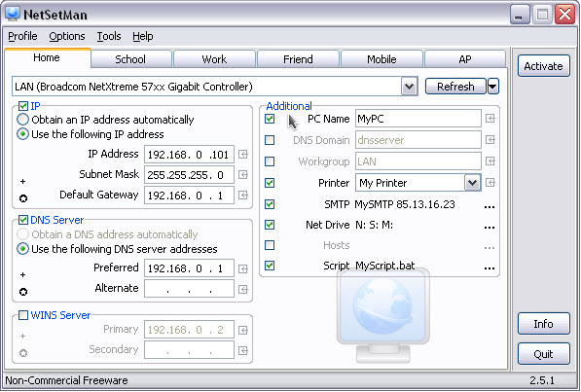Screen dimensions: 581x392
Task: Get current IP Address value icon
Action: (x=243, y=154)
